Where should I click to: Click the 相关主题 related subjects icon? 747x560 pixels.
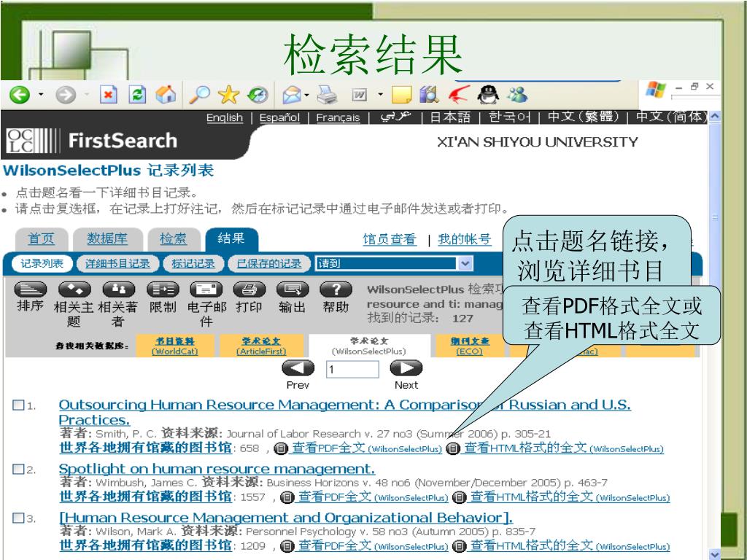pos(74,289)
